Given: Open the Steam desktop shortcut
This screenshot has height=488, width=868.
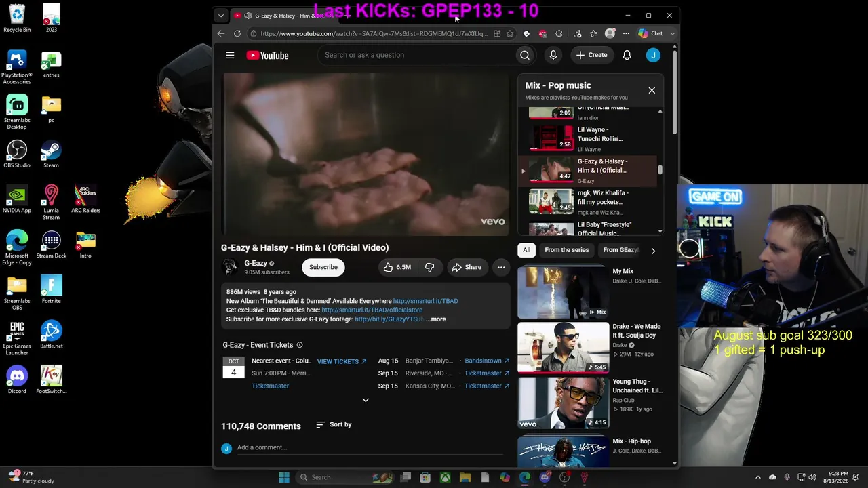Looking at the screenshot, I should [x=51, y=154].
